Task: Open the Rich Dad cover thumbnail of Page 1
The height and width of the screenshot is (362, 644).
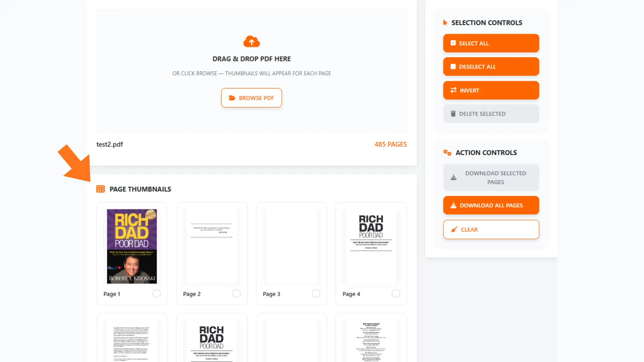Action: tap(132, 246)
